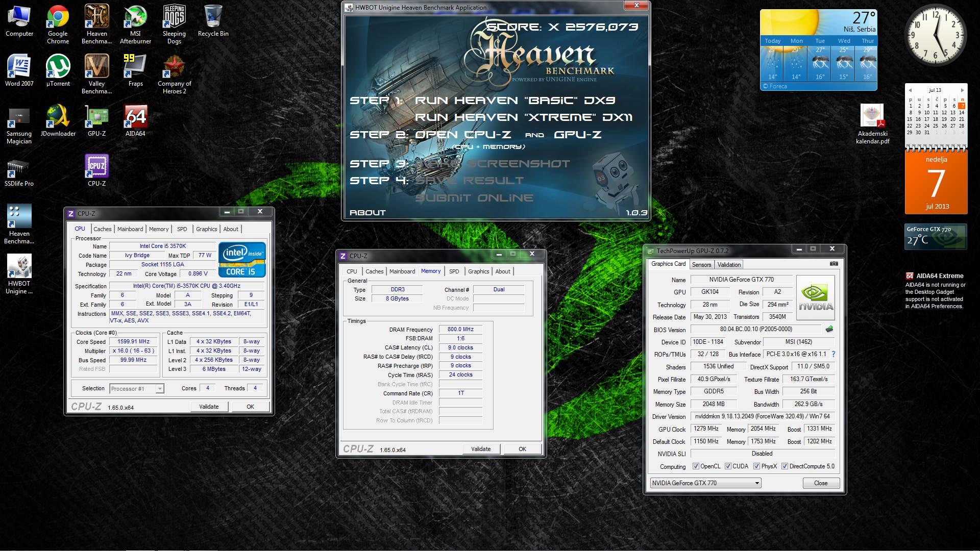The height and width of the screenshot is (551, 980).
Task: Select SPD tab in middle CPU-Z window
Action: tap(454, 271)
